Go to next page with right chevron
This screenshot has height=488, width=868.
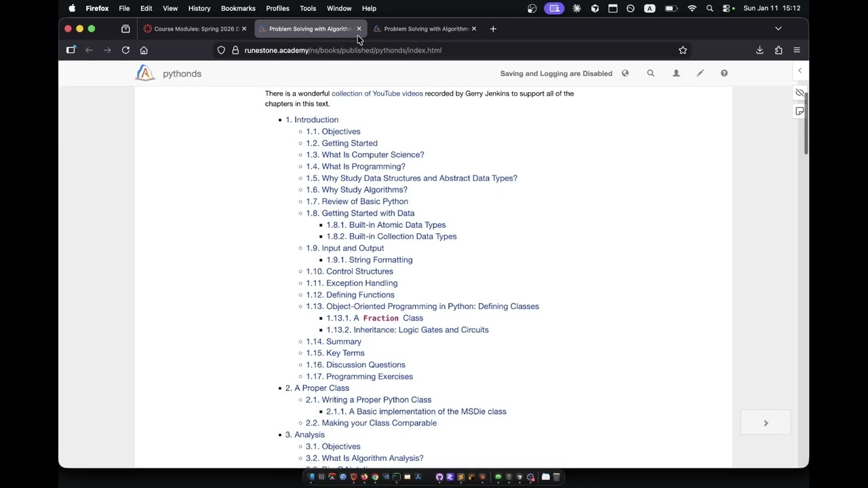(766, 423)
